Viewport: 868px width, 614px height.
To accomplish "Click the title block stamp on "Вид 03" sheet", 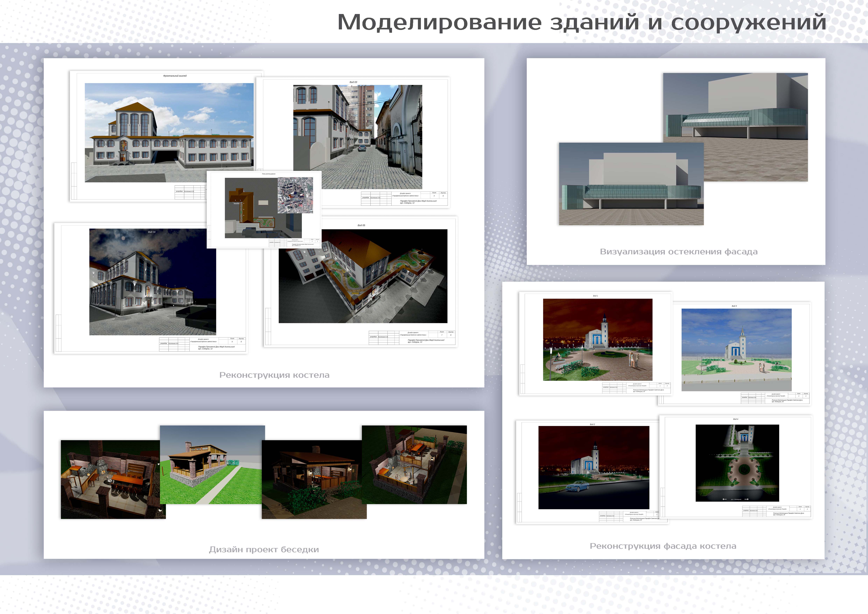I will tap(404, 198).
